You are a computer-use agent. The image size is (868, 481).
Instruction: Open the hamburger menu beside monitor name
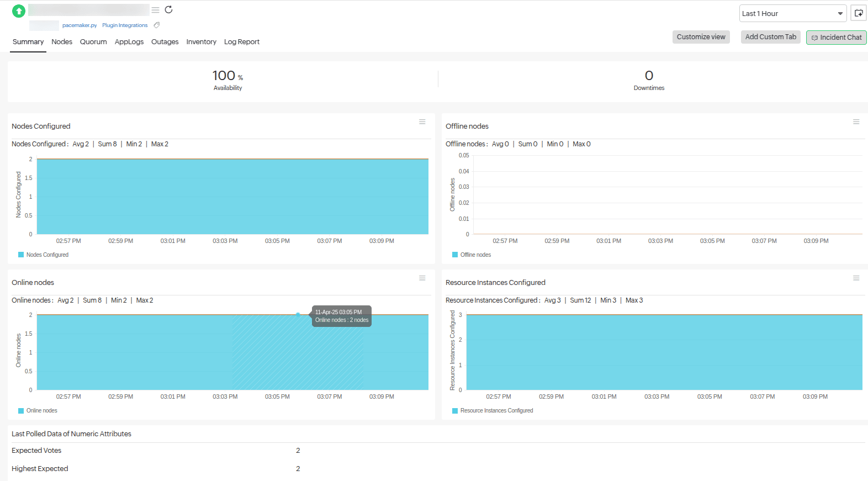click(x=156, y=10)
